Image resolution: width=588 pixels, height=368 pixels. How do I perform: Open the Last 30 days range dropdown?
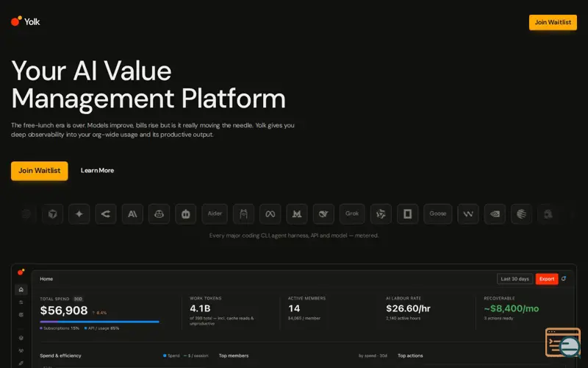(515, 279)
